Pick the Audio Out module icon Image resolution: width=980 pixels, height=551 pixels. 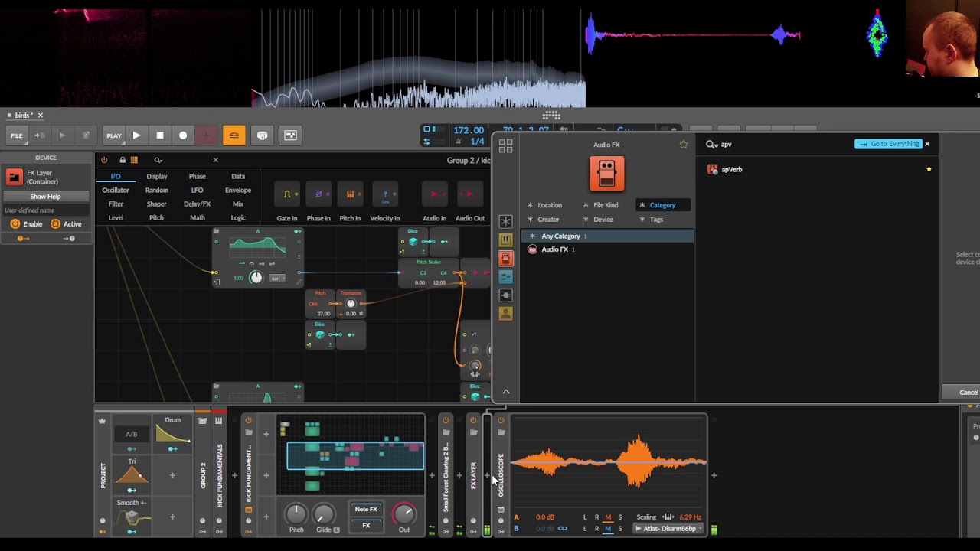469,194
